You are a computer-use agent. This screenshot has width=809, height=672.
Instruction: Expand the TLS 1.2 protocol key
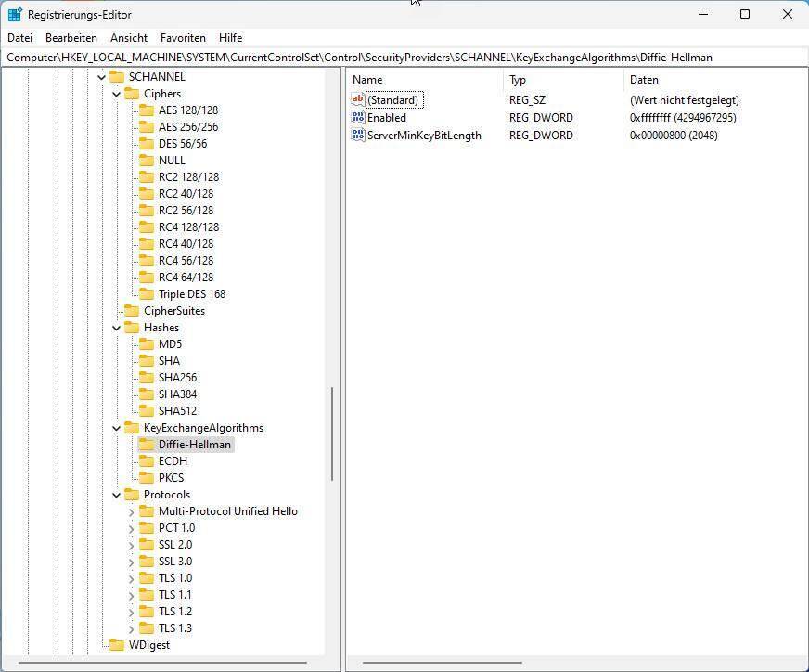(132, 612)
